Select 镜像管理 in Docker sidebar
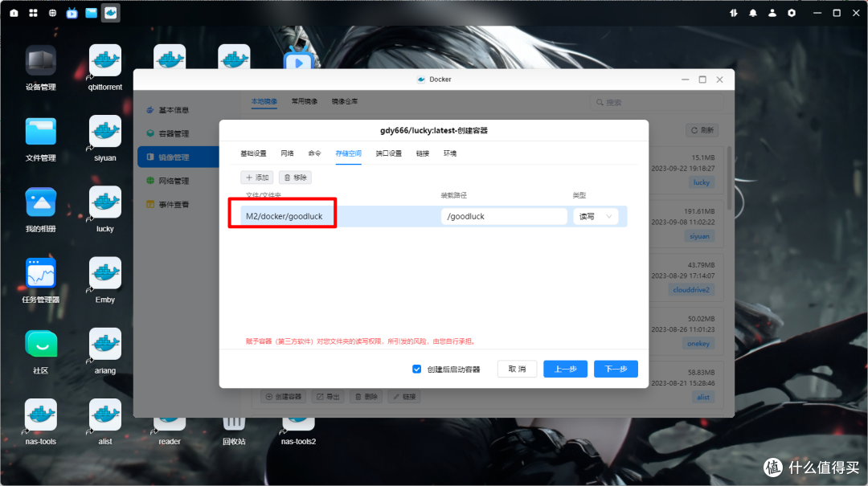The width and height of the screenshot is (868, 486). (178, 157)
